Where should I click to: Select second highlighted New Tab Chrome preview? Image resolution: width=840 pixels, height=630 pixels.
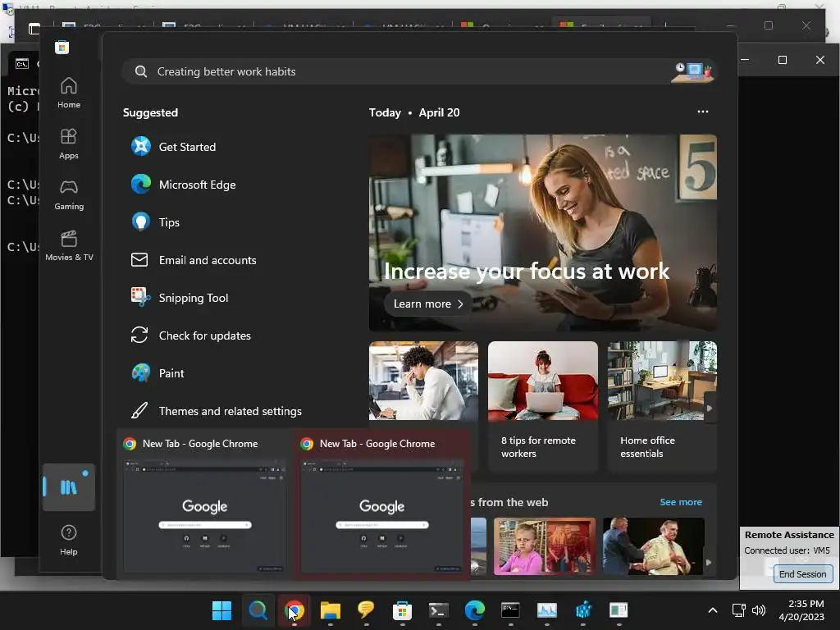381,504
